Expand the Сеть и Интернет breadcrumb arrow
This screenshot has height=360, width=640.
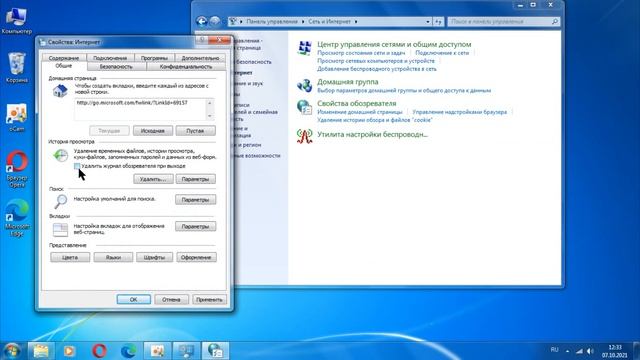356,22
